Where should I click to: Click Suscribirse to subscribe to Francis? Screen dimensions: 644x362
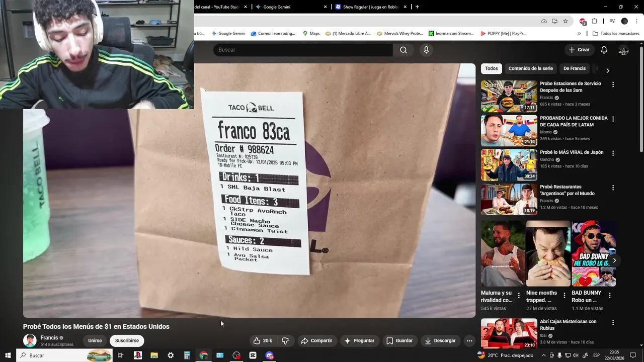pyautogui.click(x=127, y=340)
